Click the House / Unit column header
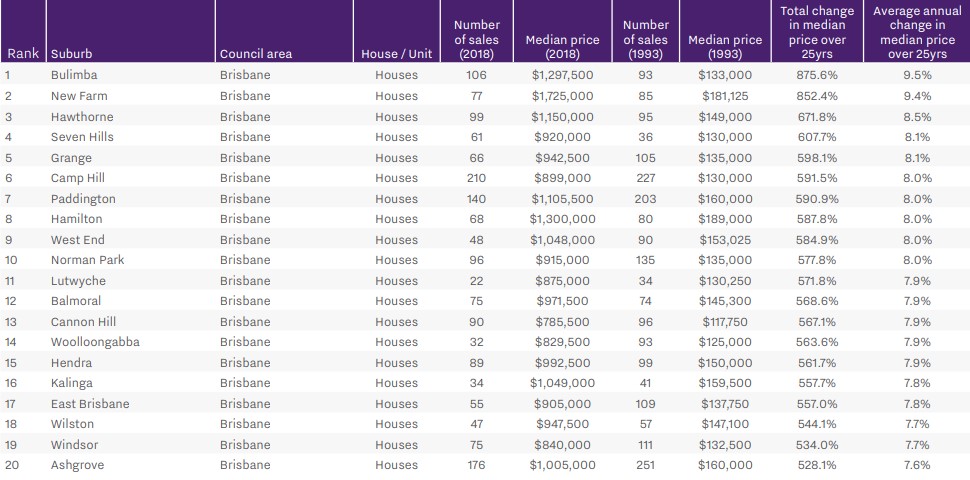The width and height of the screenshot is (970, 480). (x=397, y=54)
